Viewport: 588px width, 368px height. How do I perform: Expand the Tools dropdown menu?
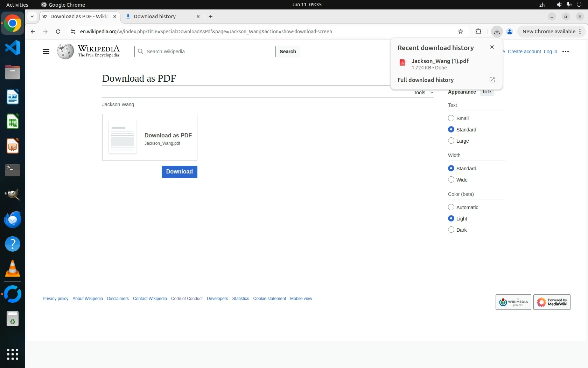coord(423,93)
